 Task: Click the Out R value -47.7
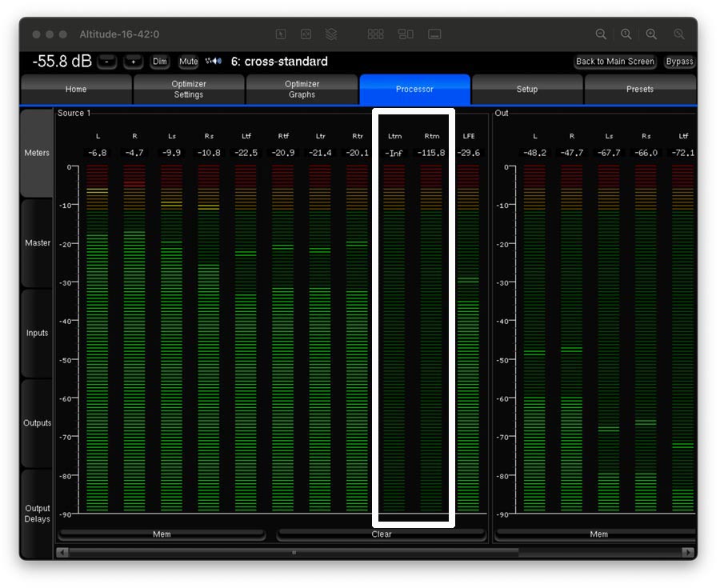tap(572, 153)
